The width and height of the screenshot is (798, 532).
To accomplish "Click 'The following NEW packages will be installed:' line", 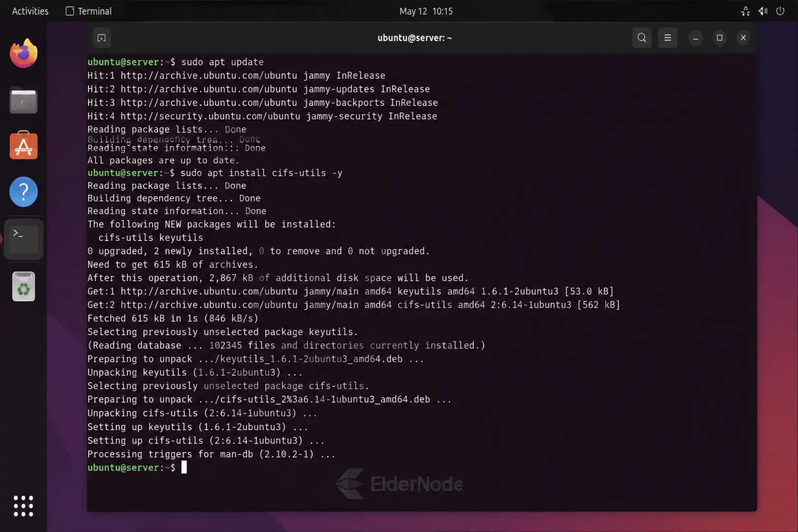I will click(x=212, y=224).
